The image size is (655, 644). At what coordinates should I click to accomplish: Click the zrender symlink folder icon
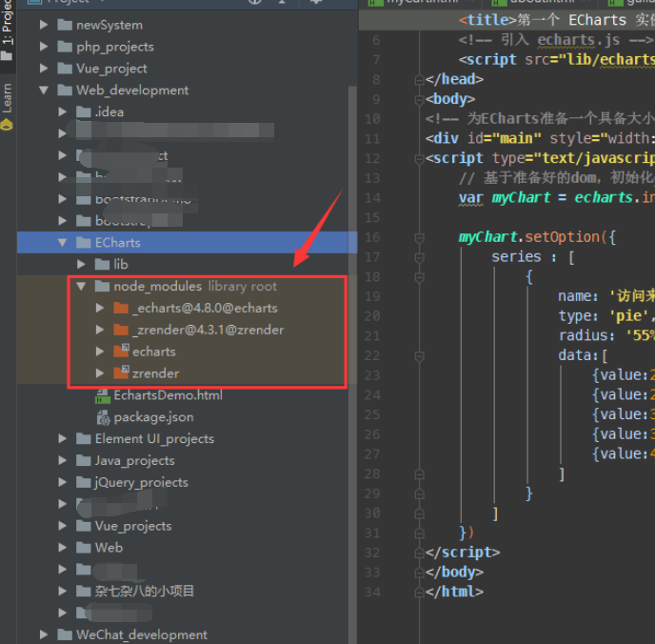click(121, 372)
